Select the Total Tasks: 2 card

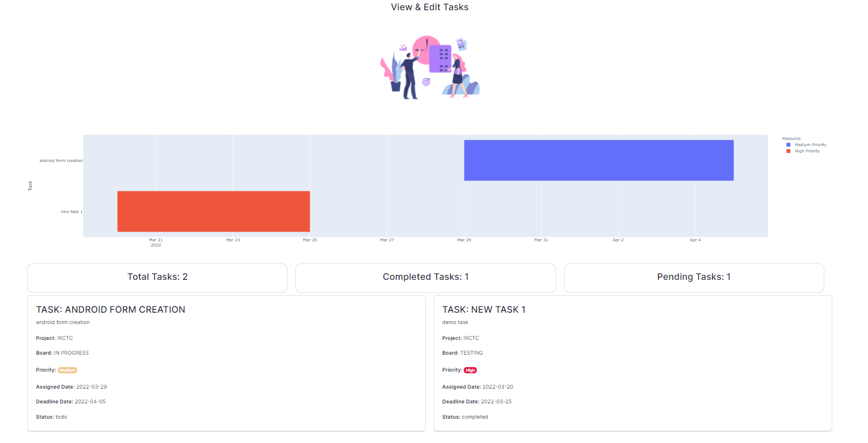[158, 278]
